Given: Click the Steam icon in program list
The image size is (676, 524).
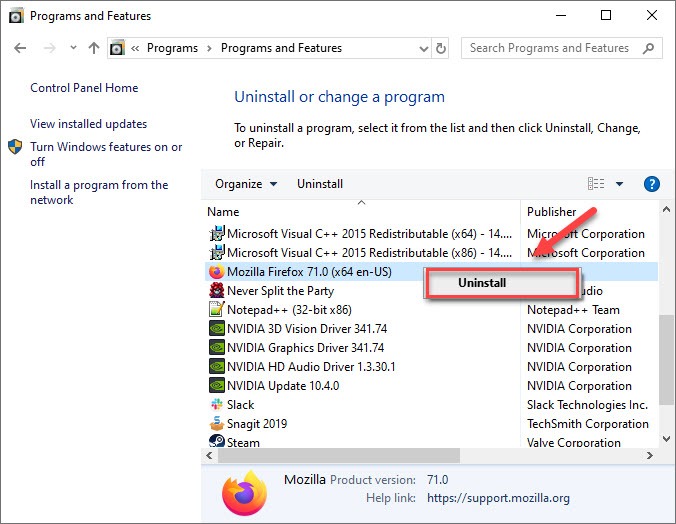Looking at the screenshot, I should tap(216, 441).
